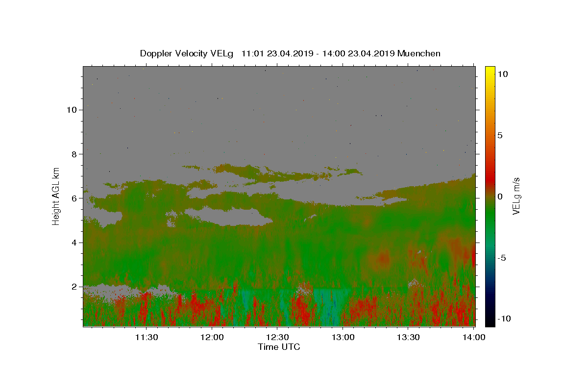Click the '14:00 23.04.2019' end time in title

tap(359, 53)
